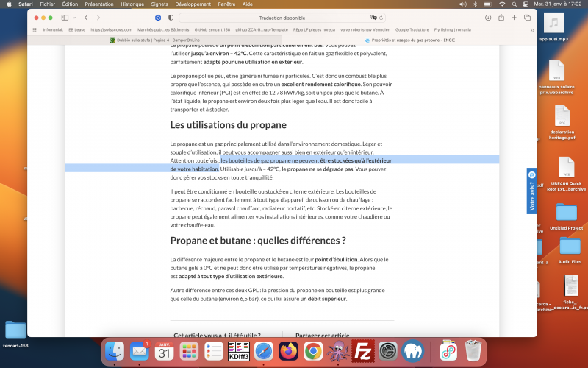The height and width of the screenshot is (368, 588).
Task: Go forward to the next page
Action: click(x=98, y=18)
